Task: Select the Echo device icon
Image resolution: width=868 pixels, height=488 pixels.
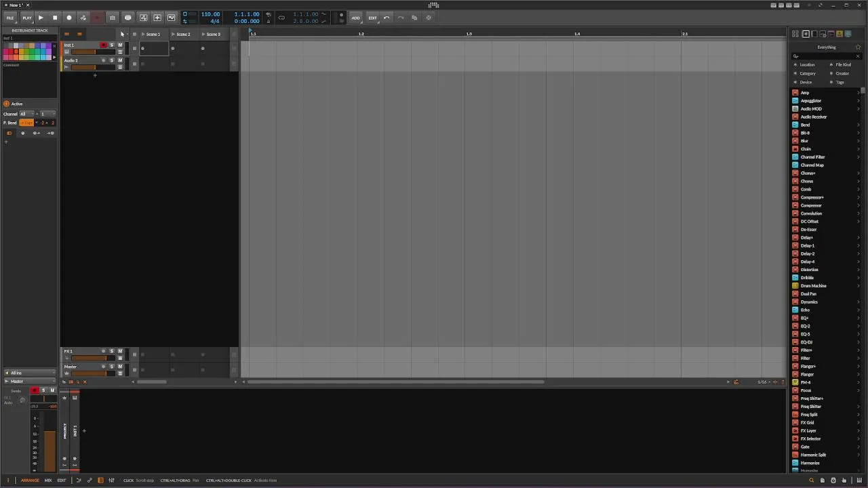Action: click(795, 310)
